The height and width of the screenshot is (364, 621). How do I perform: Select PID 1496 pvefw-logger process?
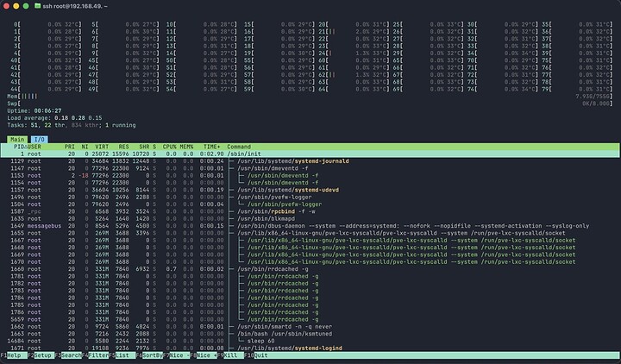click(x=310, y=197)
